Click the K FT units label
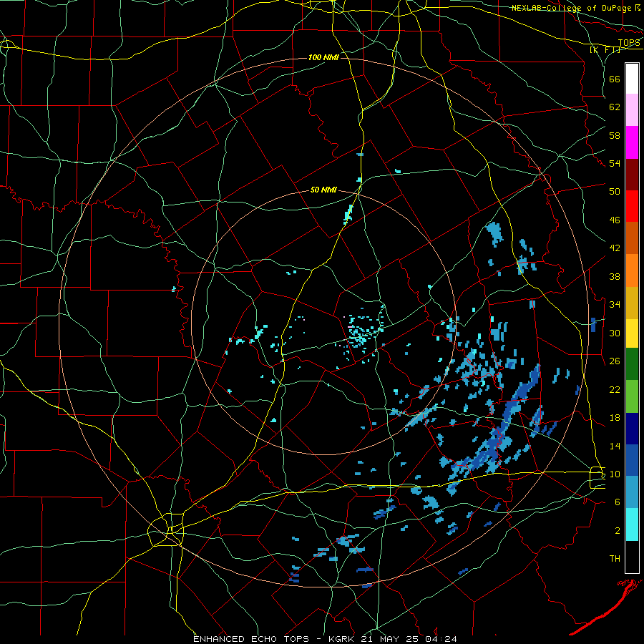The image size is (644, 644). (605, 50)
